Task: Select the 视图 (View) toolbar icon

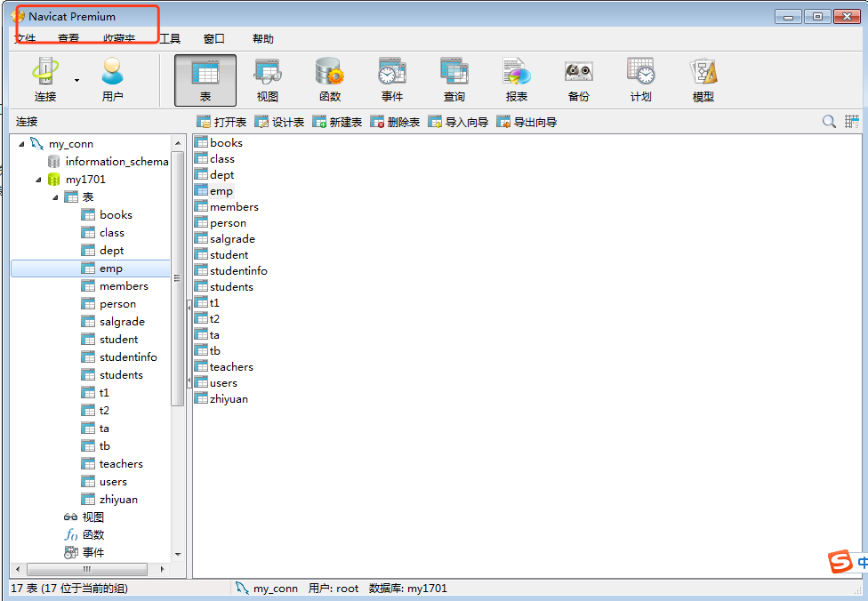Action: tap(268, 80)
